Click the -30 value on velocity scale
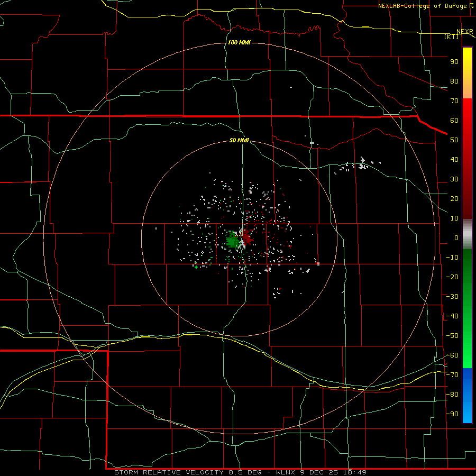Screen dimensions: 476x476 [x=452, y=297]
